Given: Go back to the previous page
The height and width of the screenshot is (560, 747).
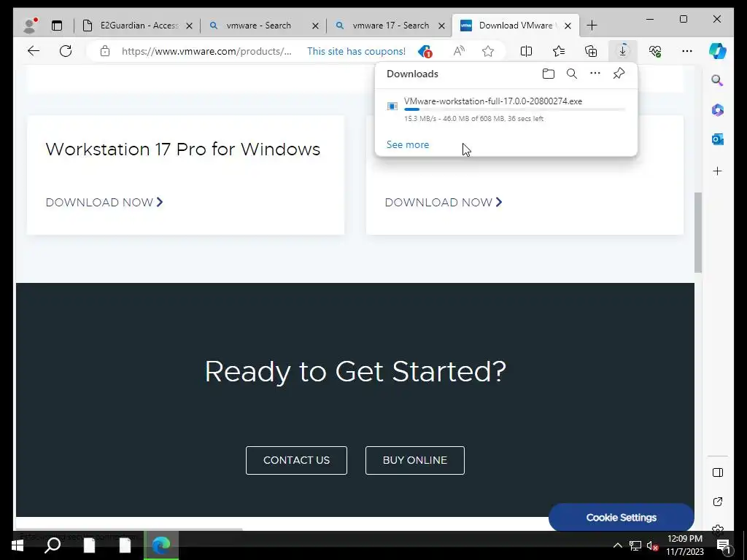Looking at the screenshot, I should 34,51.
